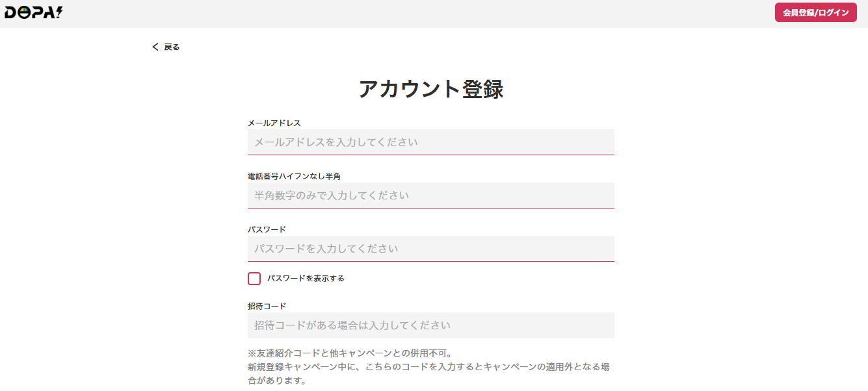Open the 会員登録/ログイン button

[x=815, y=13]
